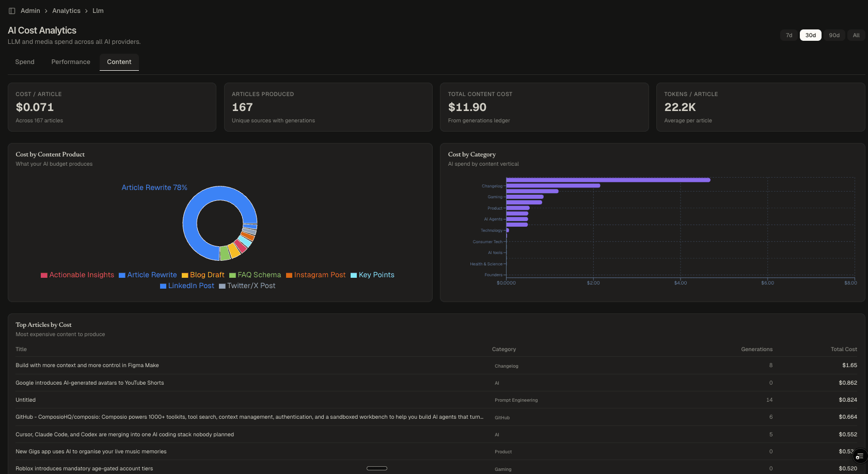This screenshot has height=474, width=868.
Task: Navigate to Analytics breadcrumb link
Action: click(x=66, y=11)
